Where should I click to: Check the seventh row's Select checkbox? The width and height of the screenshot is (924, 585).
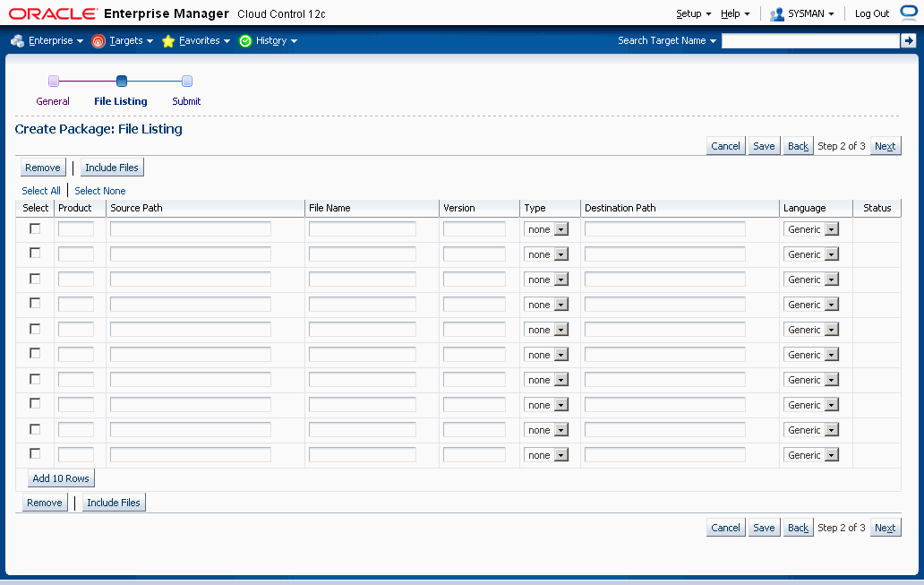point(35,379)
